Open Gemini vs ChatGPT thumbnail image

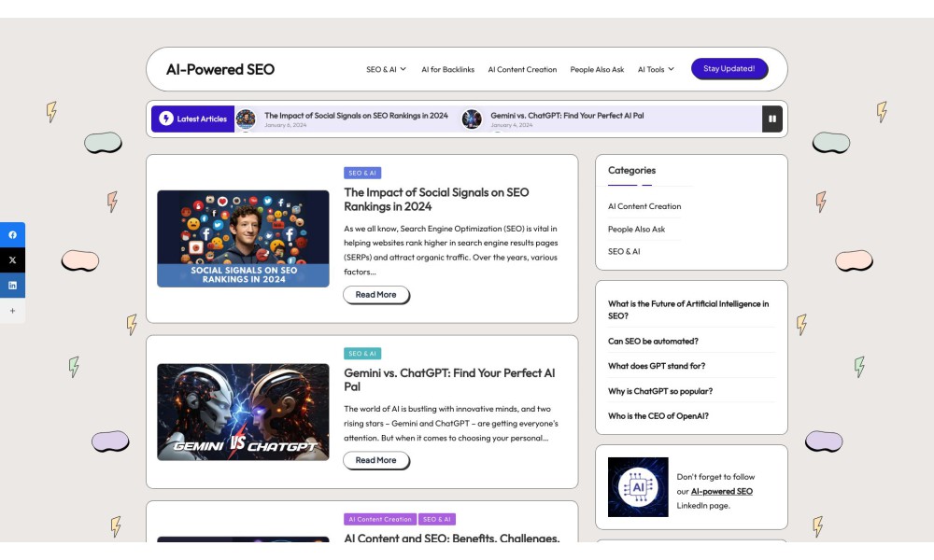tap(243, 412)
